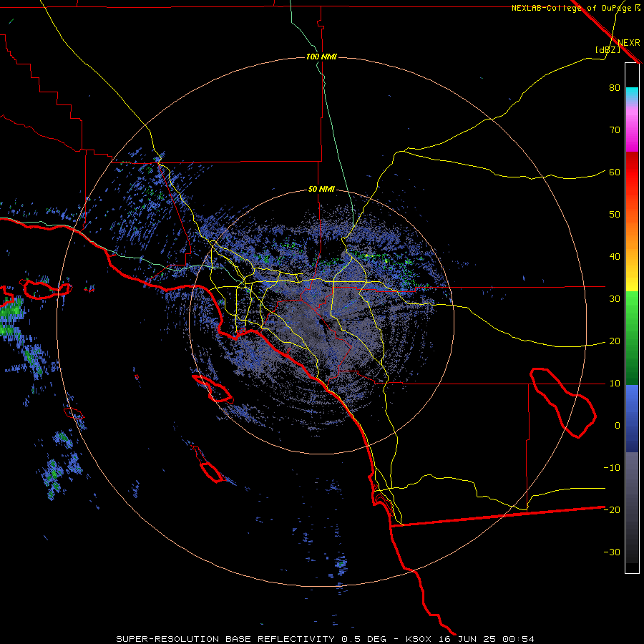
Task: Click the -10 value on the dBZ scale
Action: coord(612,468)
